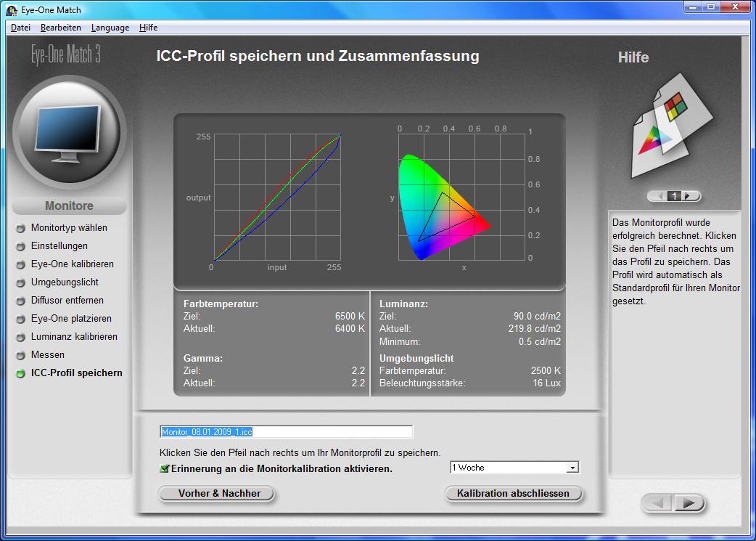The height and width of the screenshot is (541, 756).
Task: Click the grey bullet next to Luminanz kalibrieren
Action: click(x=21, y=338)
